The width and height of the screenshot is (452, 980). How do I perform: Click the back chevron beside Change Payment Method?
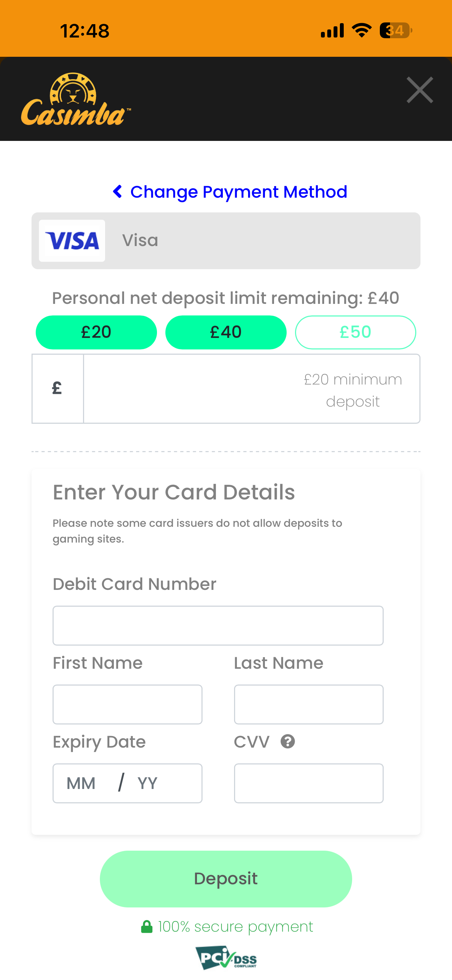click(118, 192)
